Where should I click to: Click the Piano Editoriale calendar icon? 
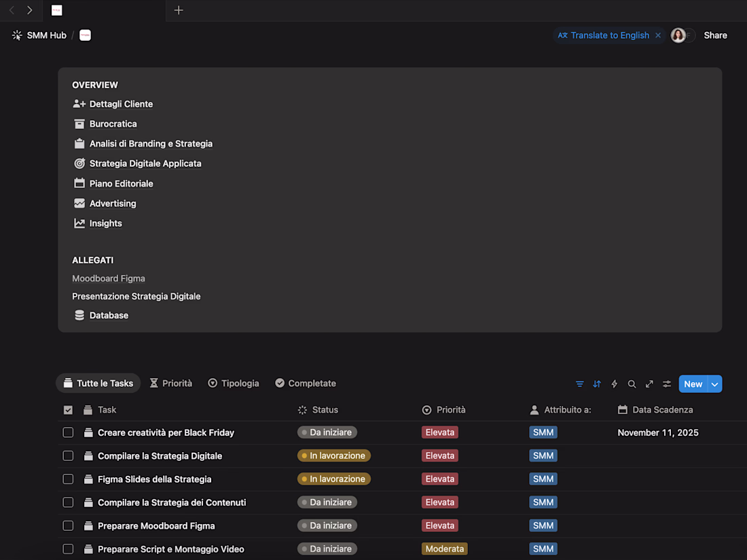[79, 183]
